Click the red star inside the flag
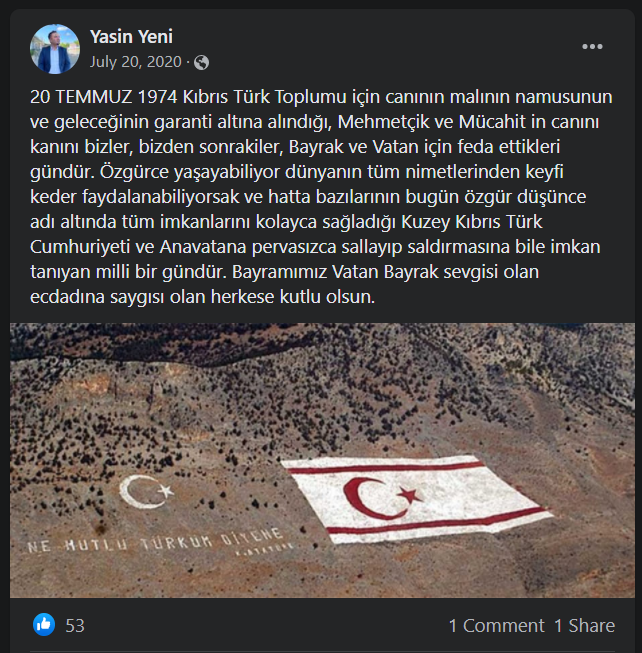The image size is (642, 653). (410, 495)
